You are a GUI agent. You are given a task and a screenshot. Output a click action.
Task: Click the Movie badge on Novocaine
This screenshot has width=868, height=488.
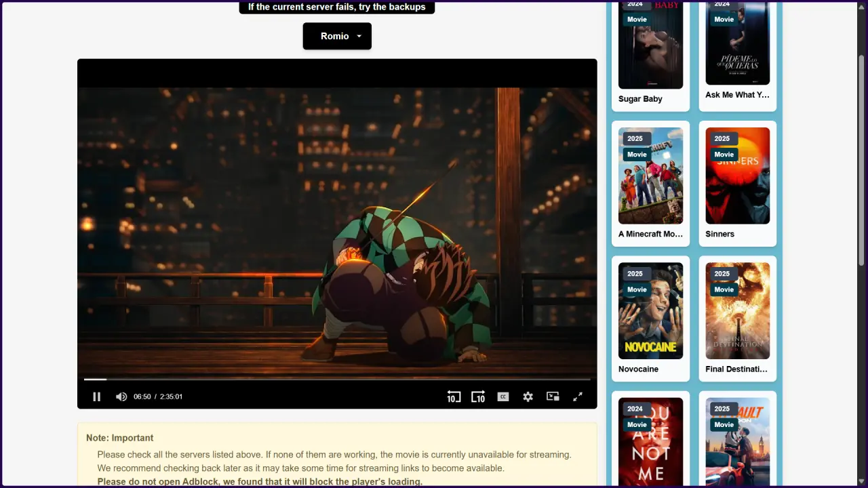click(637, 289)
